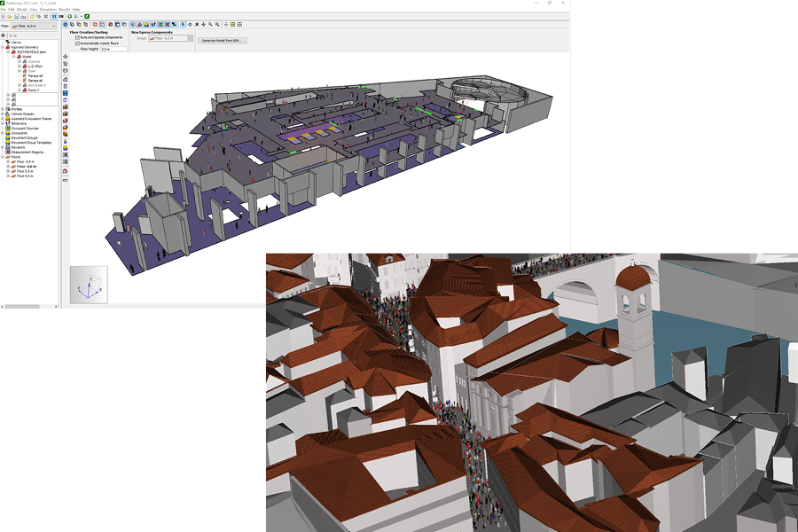This screenshot has width=798, height=532.
Task: Click the delete X icon in top toolbar
Action: [x=46, y=16]
